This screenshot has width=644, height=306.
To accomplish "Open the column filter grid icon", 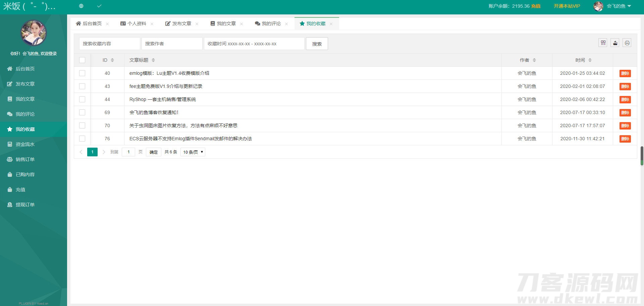I will [x=603, y=43].
